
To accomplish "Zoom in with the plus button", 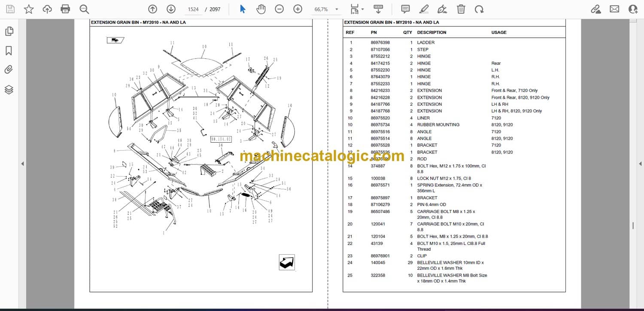I will [x=298, y=9].
